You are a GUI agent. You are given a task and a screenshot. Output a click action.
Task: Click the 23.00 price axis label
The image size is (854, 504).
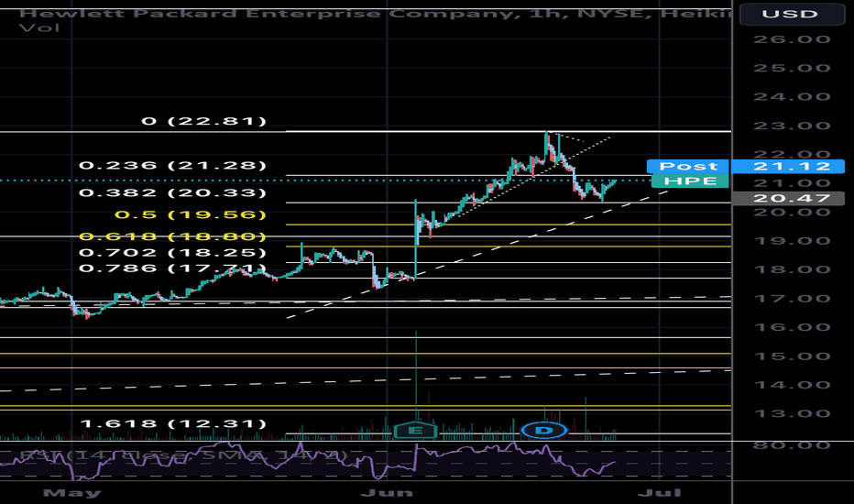pyautogui.click(x=792, y=126)
